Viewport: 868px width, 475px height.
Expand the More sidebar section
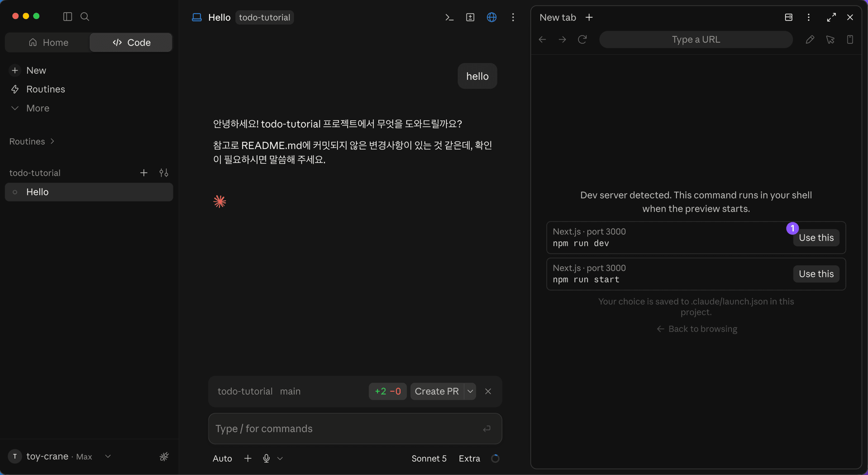[x=38, y=108]
